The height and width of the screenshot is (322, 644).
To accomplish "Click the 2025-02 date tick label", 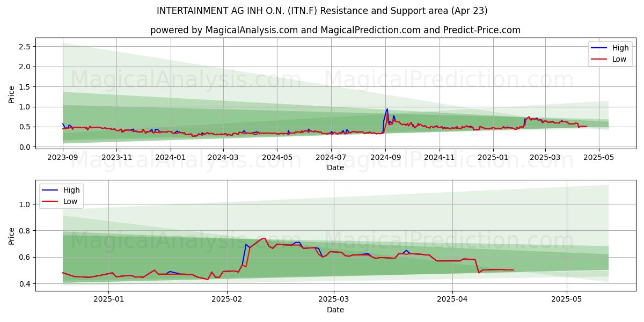I will (226, 299).
